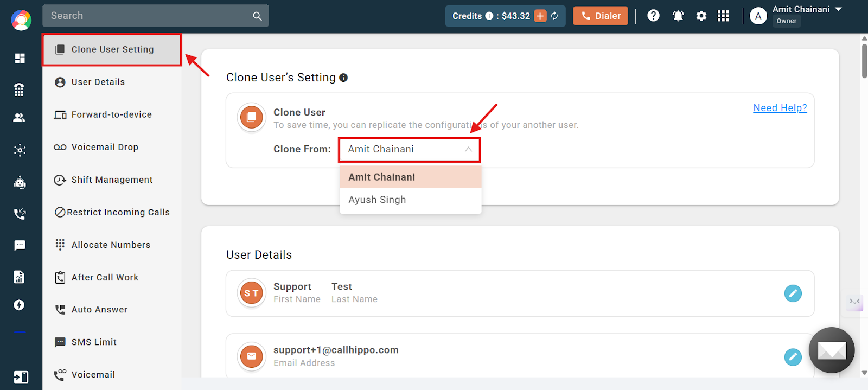Open the AI bot icon in sidebar
Screen dimensions: 868x390
tap(20, 182)
